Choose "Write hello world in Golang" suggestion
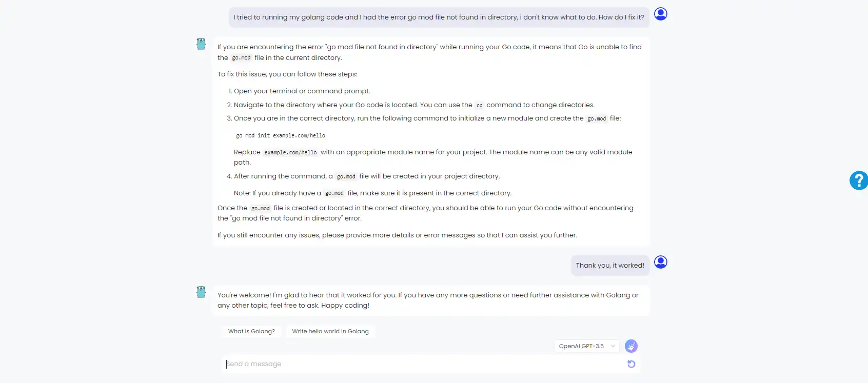 click(330, 331)
